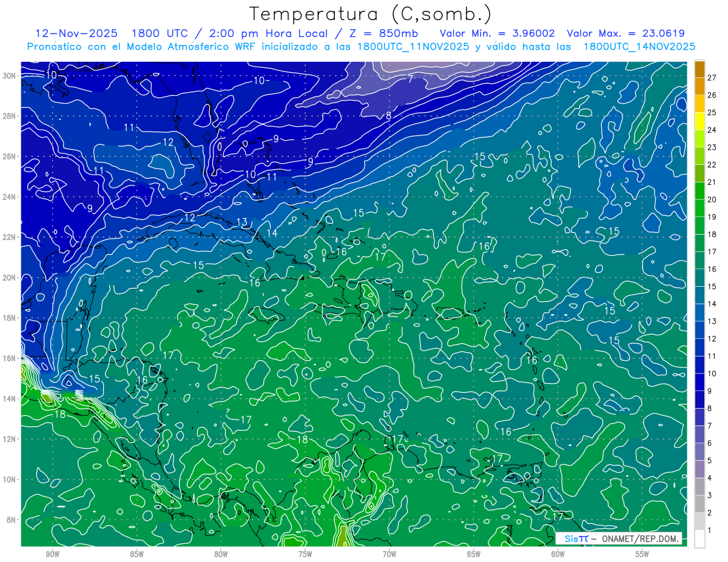Click the 'Valor Max. = 23.0619' text
This screenshot has height=562, width=728.
(x=626, y=33)
